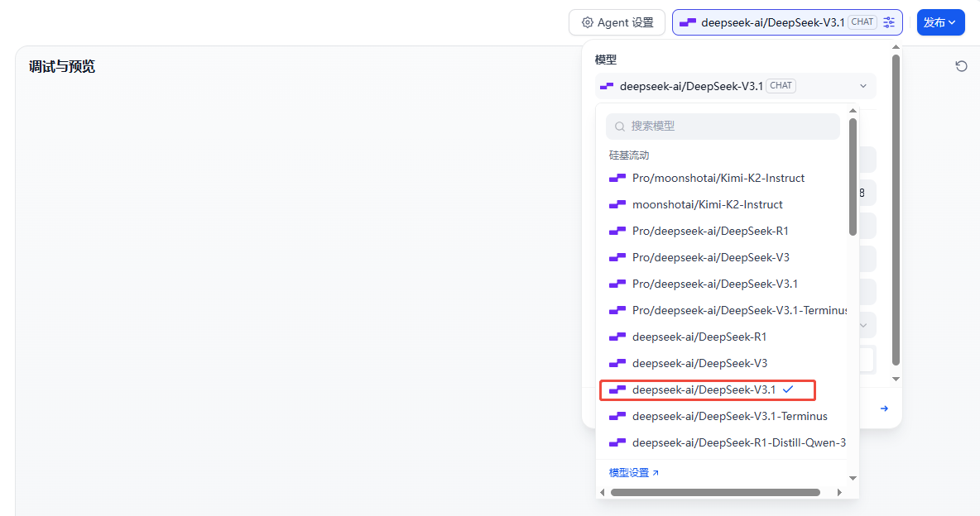Open the 模型设置 link
980x516 pixels.
pos(629,473)
